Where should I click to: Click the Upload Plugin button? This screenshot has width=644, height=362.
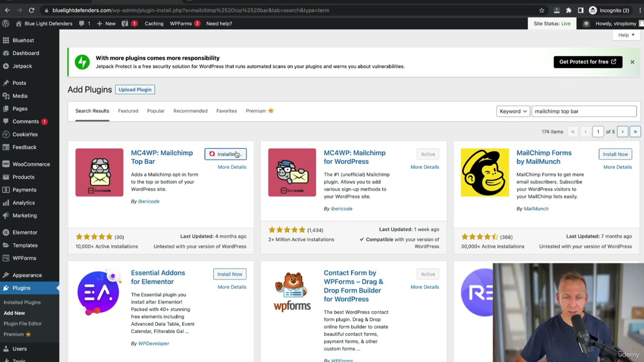click(135, 89)
